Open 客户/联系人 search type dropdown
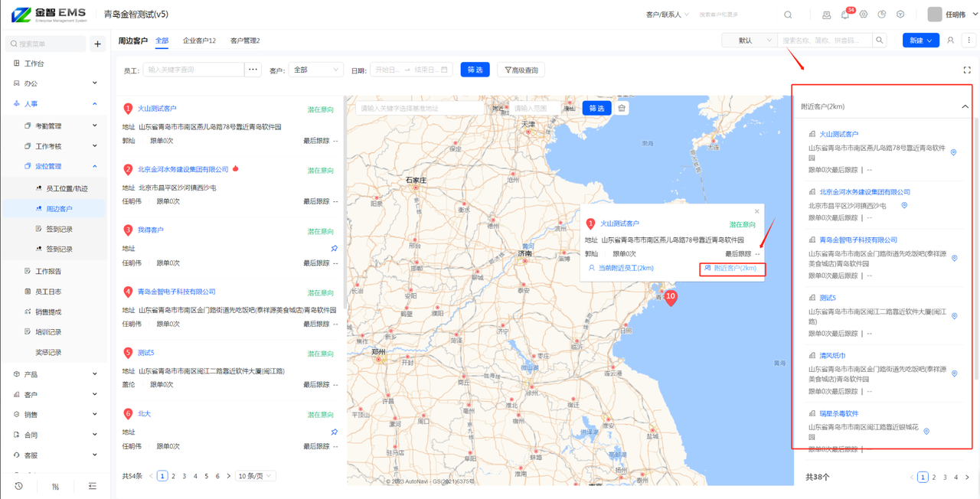 (x=667, y=15)
